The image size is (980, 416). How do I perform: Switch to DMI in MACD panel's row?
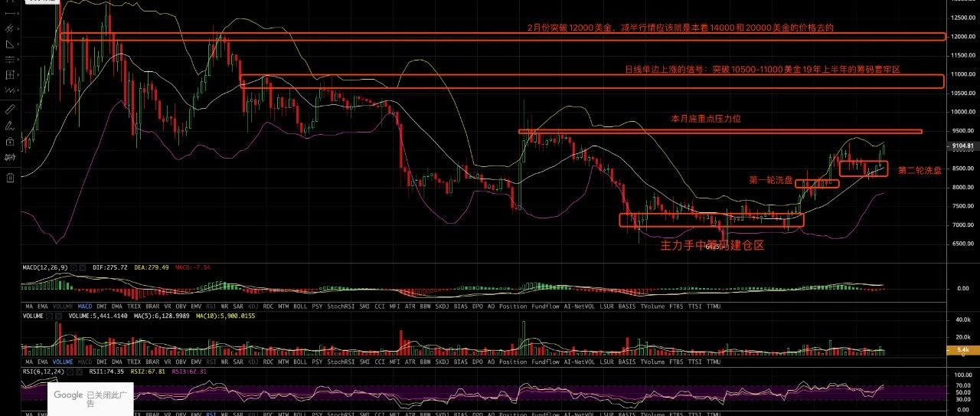tap(102, 306)
